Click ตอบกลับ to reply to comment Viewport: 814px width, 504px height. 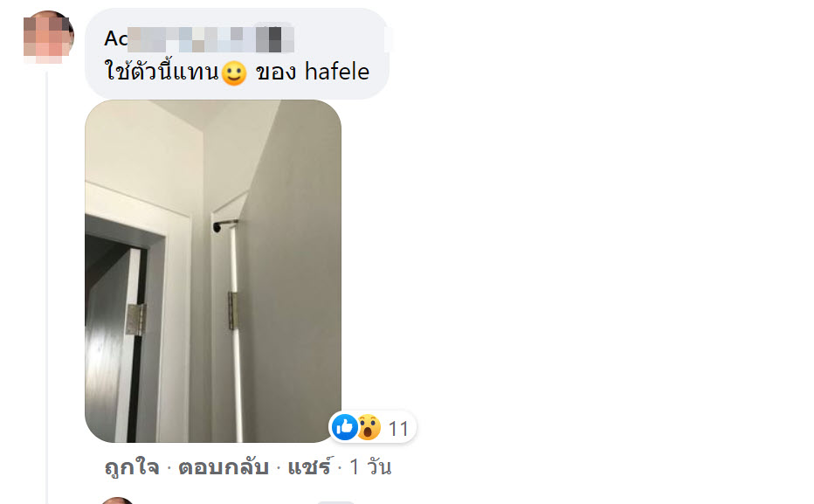pyautogui.click(x=224, y=467)
